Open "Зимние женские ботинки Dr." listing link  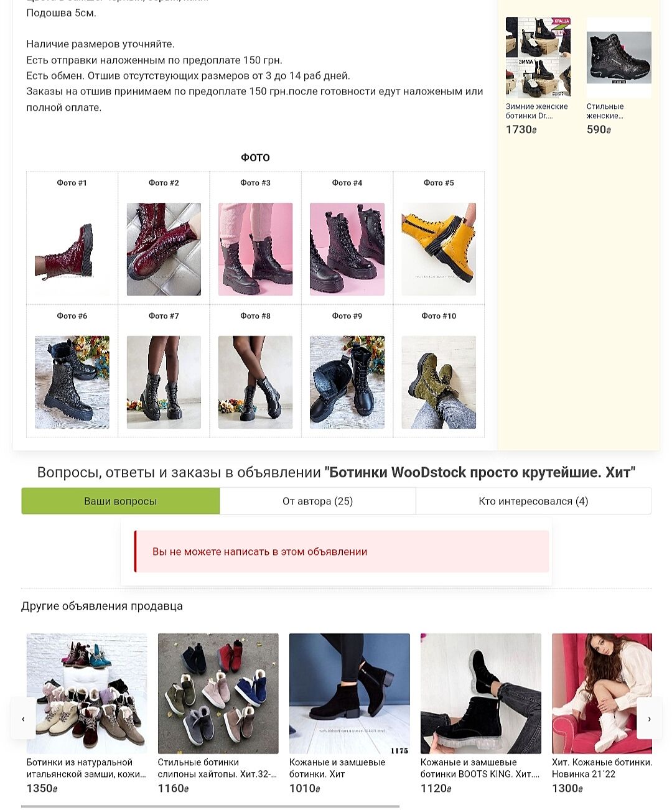pos(536,111)
